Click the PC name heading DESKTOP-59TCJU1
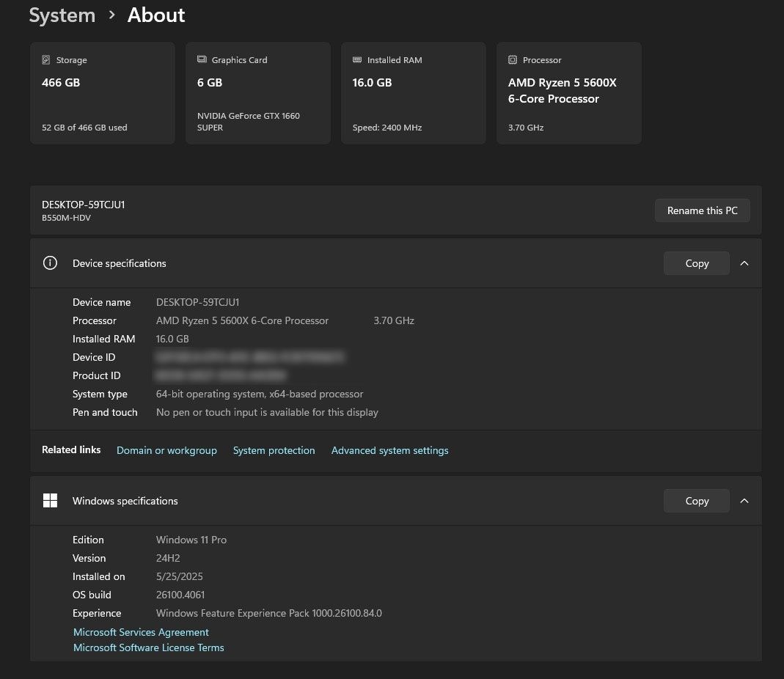 pos(84,205)
